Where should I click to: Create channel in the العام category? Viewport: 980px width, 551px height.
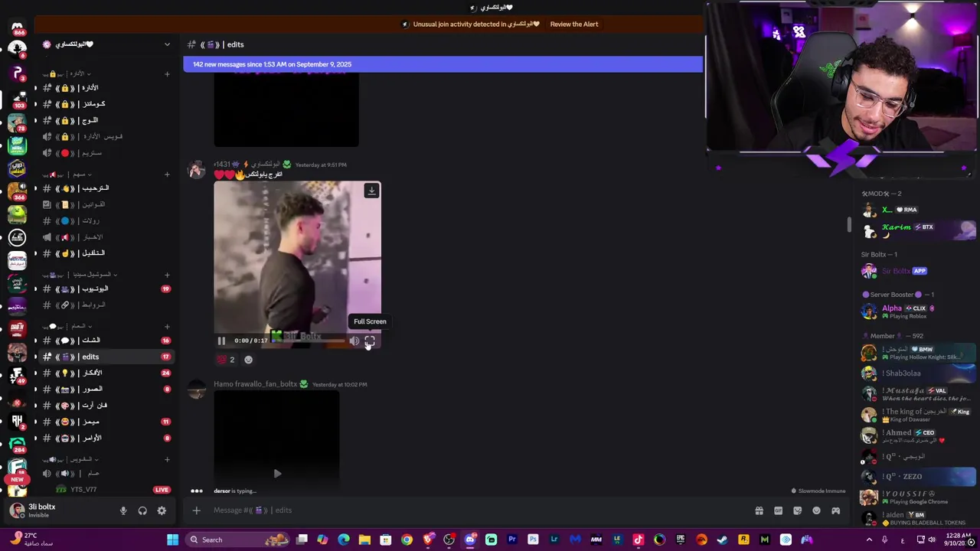coord(167,326)
